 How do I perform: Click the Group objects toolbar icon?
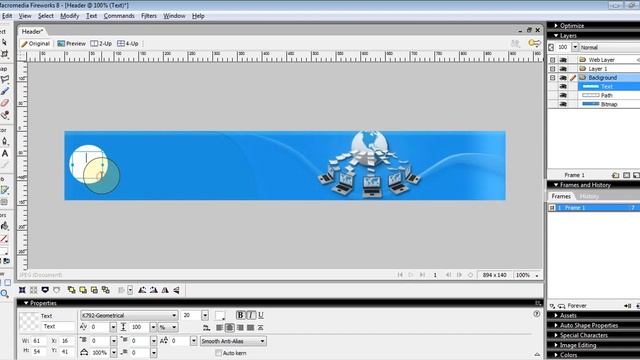(22, 290)
